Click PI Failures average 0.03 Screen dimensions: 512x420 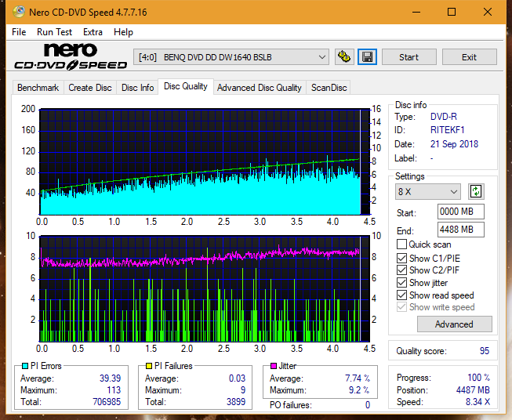coord(237,378)
